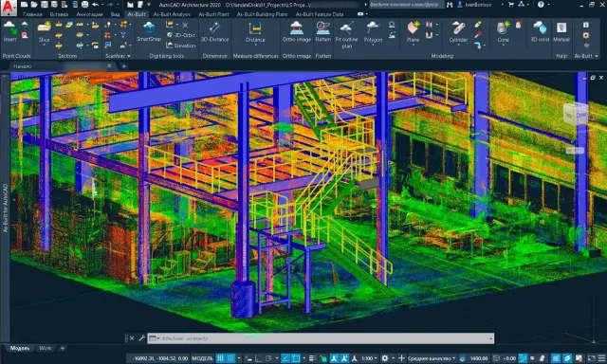The width and height of the screenshot is (607, 364).
Task: Create an Ortho image
Action: [x=297, y=32]
